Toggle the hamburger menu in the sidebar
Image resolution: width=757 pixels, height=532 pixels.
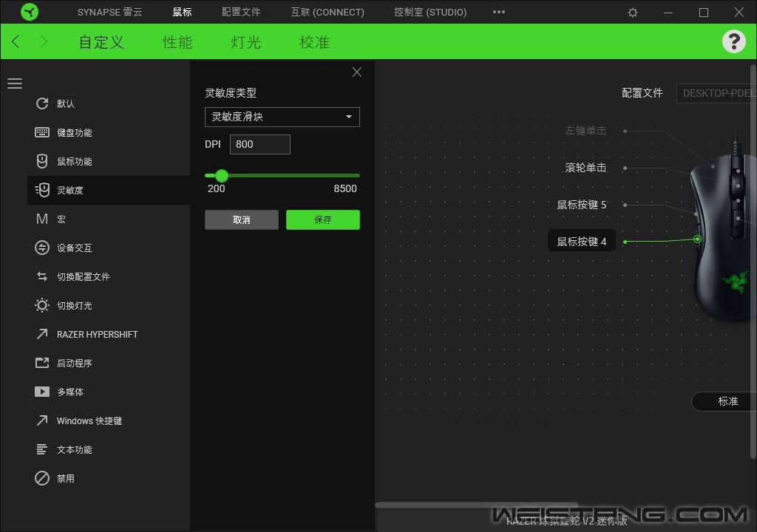point(15,83)
